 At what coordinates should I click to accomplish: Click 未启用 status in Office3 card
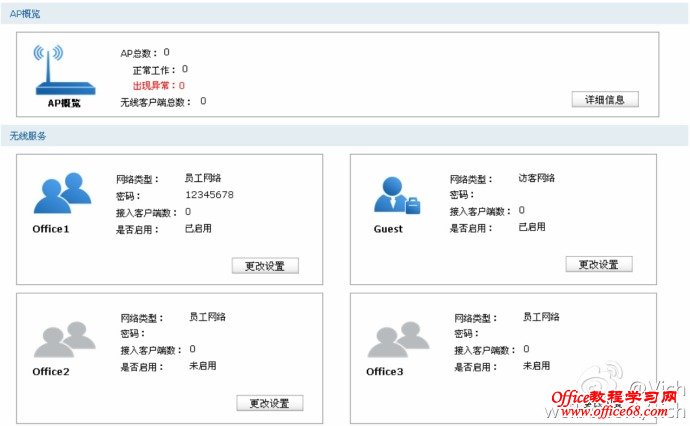pos(536,366)
